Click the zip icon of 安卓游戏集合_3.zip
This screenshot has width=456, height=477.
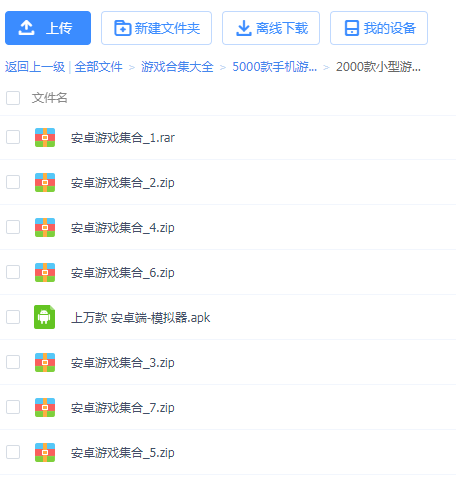(x=45, y=362)
